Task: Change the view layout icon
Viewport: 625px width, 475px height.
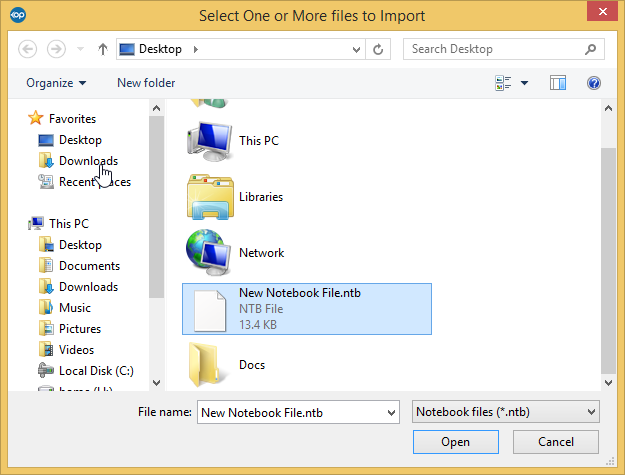Action: point(503,83)
